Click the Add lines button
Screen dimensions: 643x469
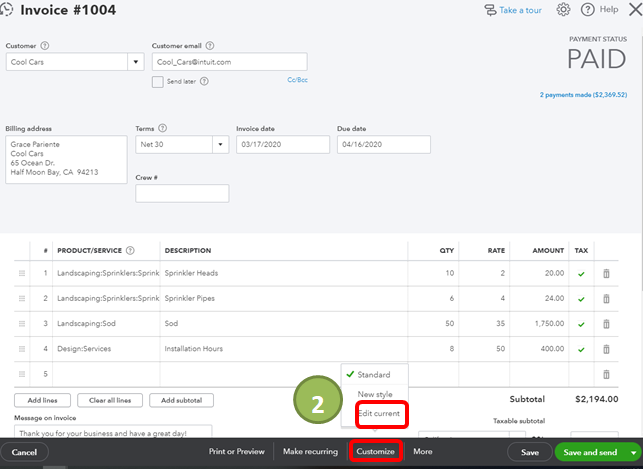42,400
